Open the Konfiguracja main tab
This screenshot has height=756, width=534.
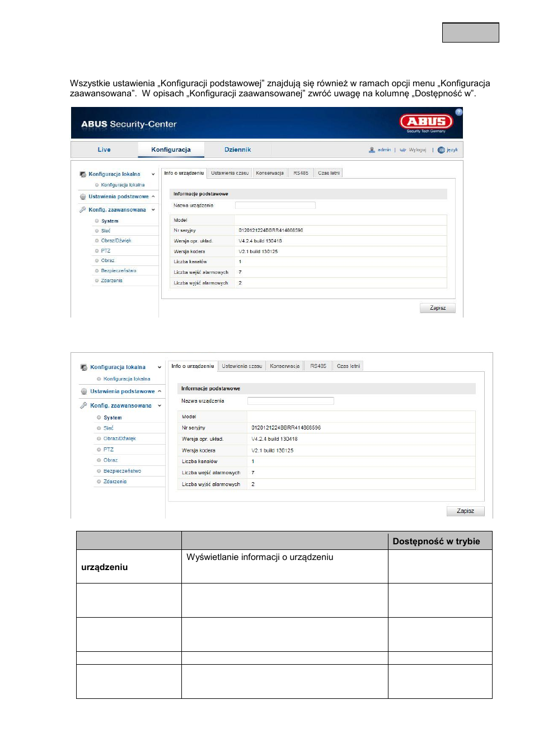click(171, 150)
